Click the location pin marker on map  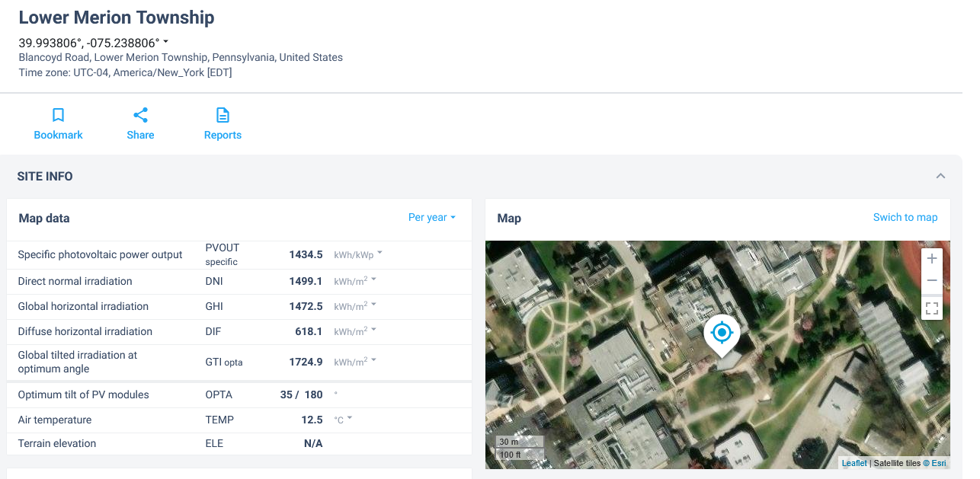click(721, 334)
